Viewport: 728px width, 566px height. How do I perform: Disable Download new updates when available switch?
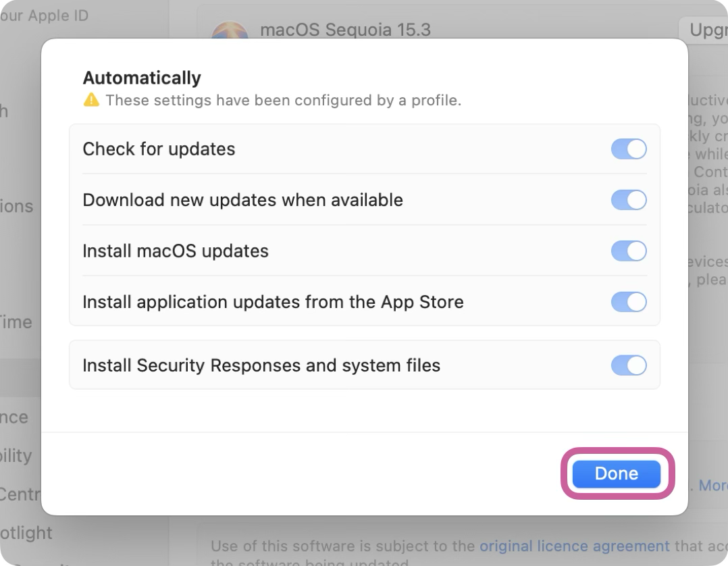point(629,200)
